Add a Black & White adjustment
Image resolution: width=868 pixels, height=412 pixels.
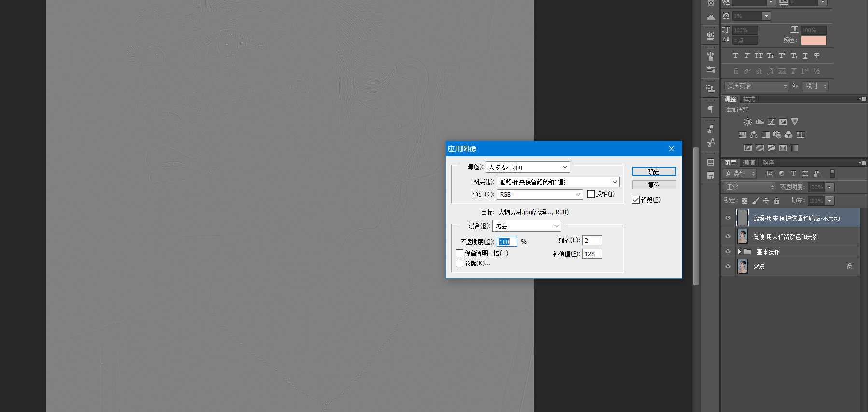pyautogui.click(x=766, y=135)
